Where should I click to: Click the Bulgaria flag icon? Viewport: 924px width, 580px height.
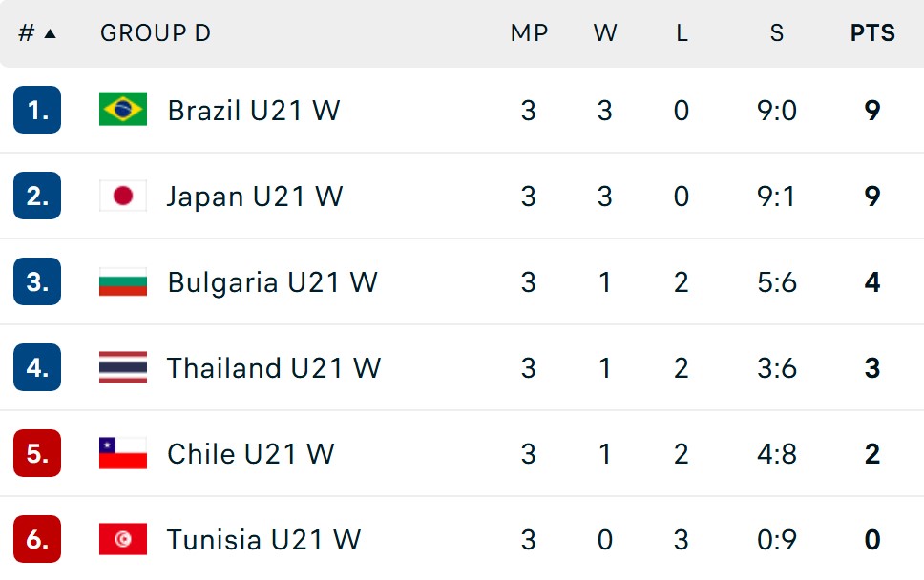[122, 281]
